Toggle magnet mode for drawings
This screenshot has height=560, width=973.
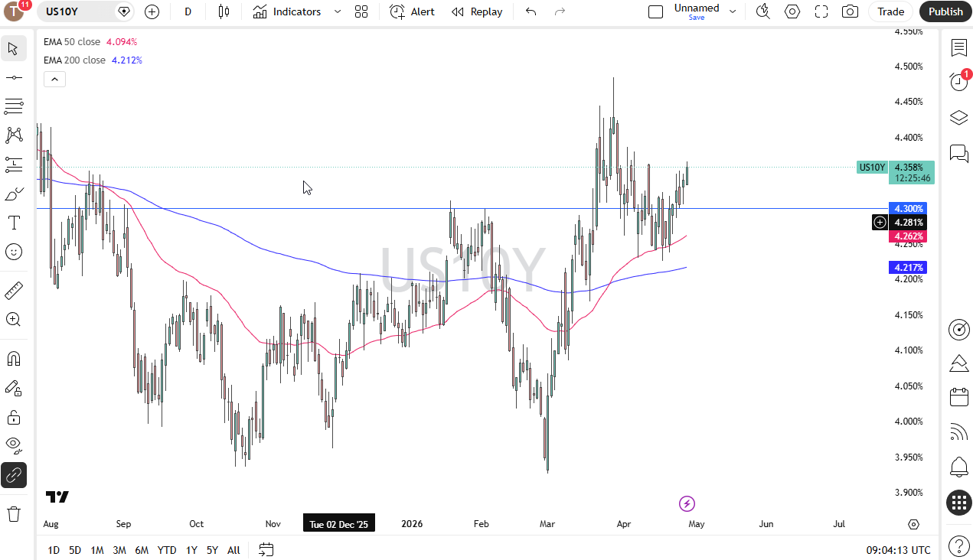point(13,359)
